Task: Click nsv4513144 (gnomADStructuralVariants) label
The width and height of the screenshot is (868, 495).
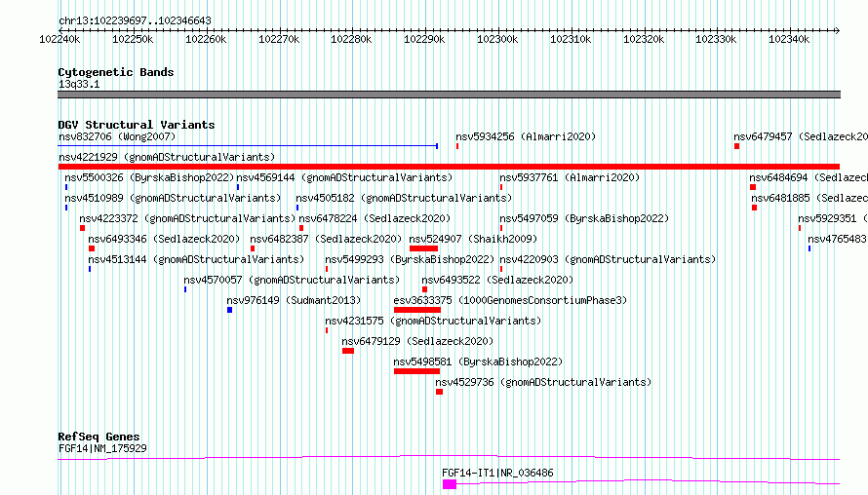Action: (x=196, y=259)
